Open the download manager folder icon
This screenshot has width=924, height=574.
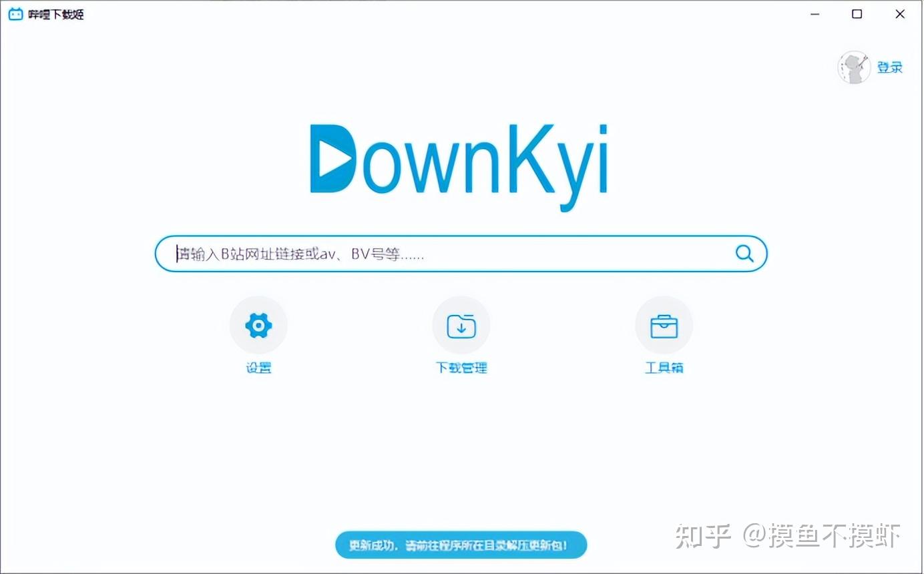461,326
